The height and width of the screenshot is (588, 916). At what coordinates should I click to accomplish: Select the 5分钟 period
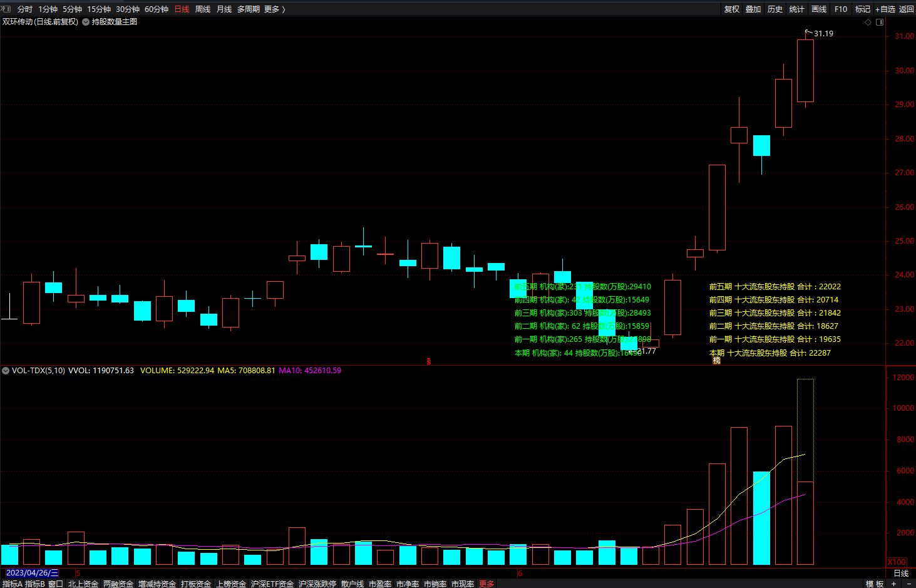click(x=73, y=9)
